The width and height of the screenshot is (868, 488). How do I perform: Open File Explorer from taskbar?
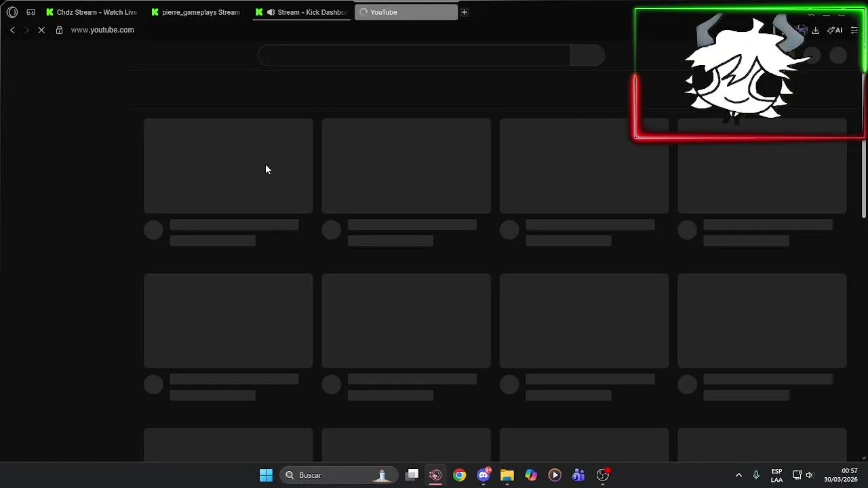point(507,475)
